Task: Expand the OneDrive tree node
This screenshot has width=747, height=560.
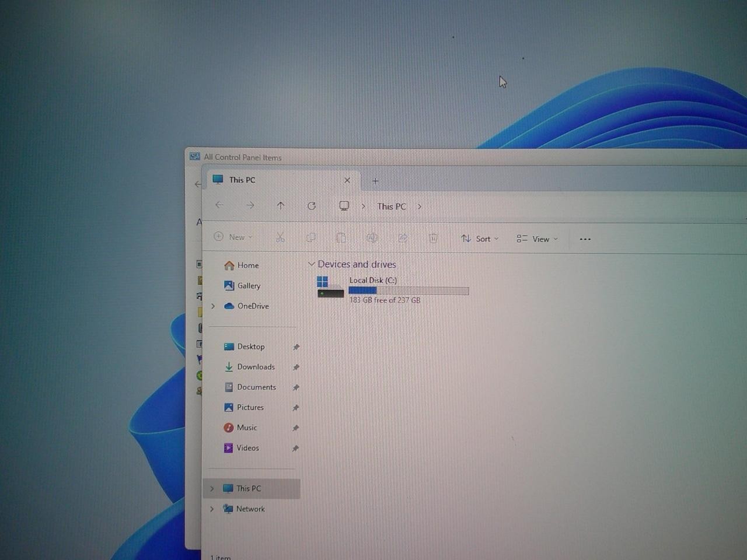Action: click(213, 306)
